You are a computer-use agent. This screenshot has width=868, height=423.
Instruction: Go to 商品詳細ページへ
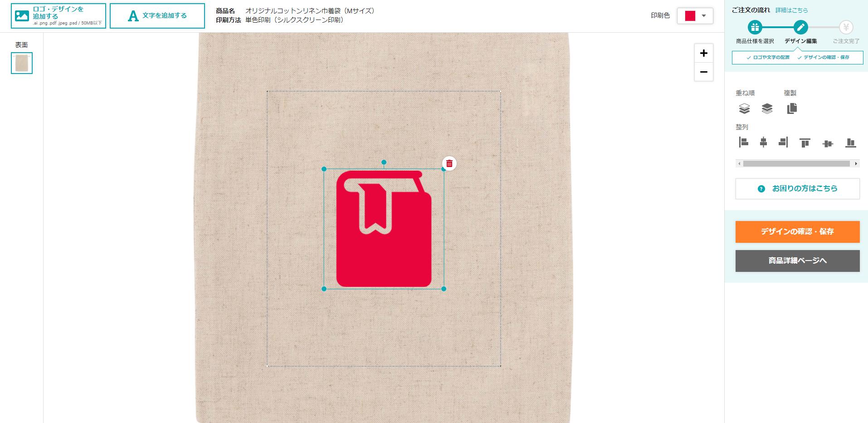click(x=798, y=261)
